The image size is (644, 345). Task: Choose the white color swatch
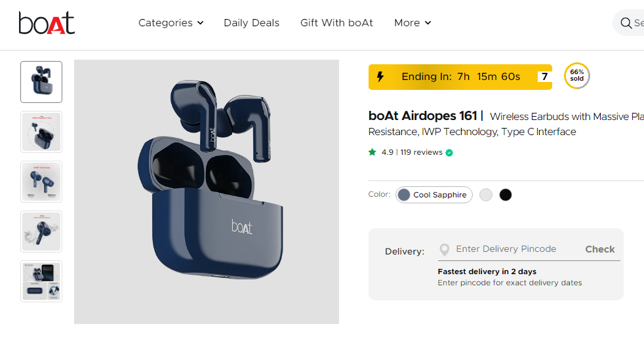tap(486, 195)
